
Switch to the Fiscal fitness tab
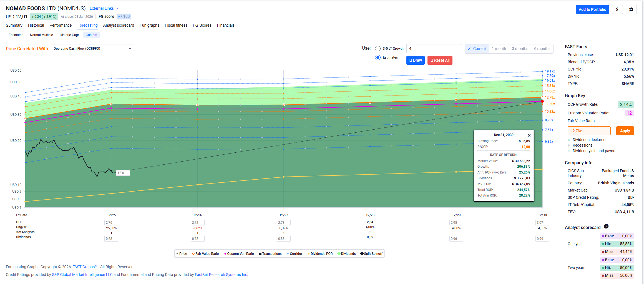point(176,25)
